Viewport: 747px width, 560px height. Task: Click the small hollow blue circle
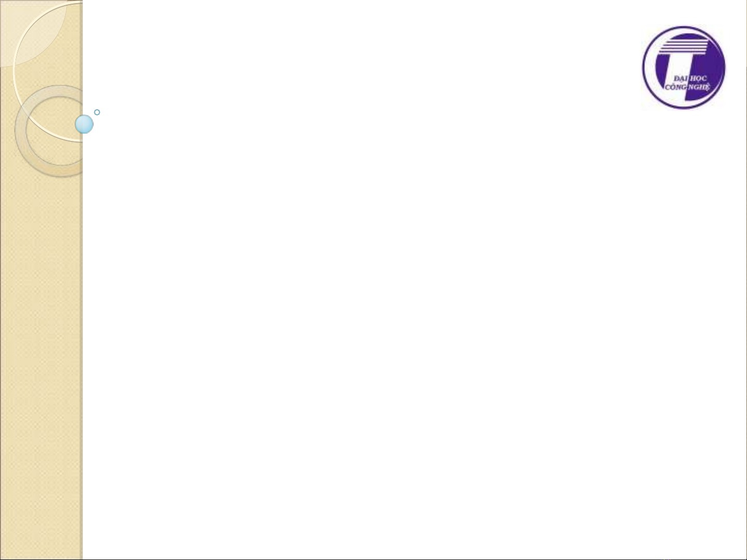[x=97, y=112]
